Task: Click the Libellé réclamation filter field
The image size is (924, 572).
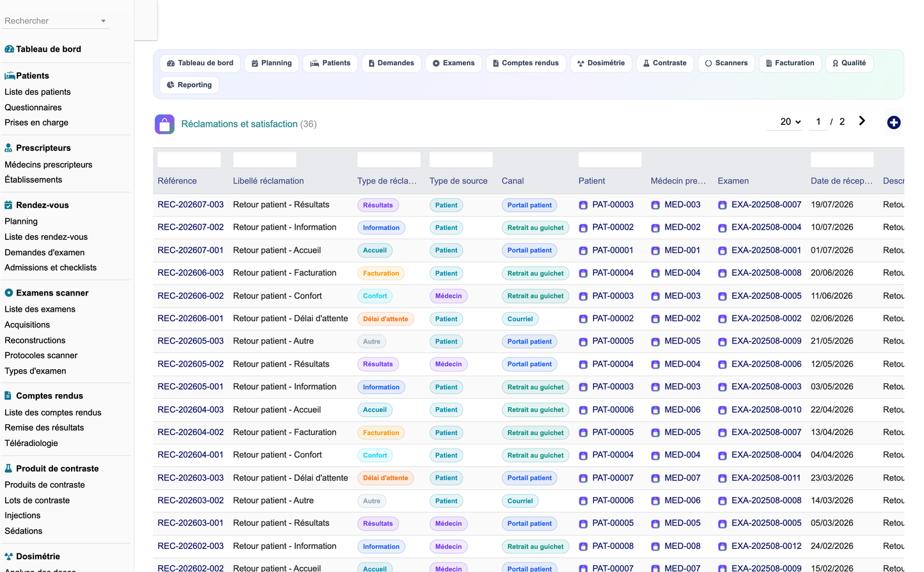Action: coord(265,160)
